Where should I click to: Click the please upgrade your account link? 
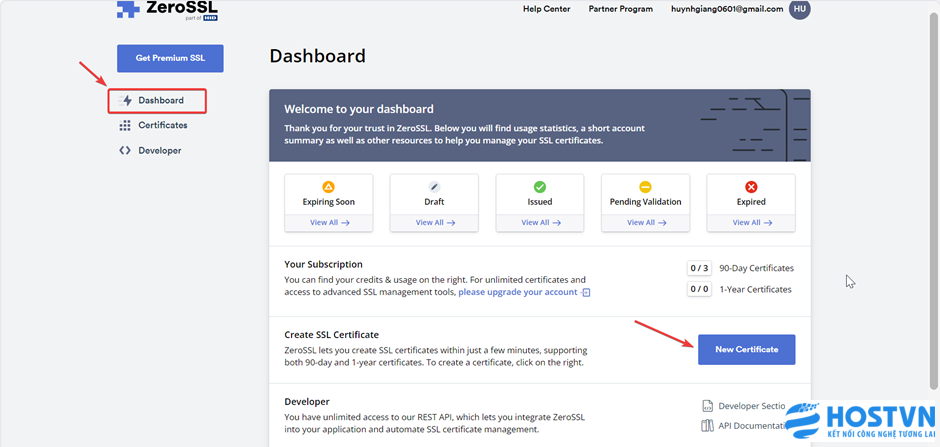[518, 292]
